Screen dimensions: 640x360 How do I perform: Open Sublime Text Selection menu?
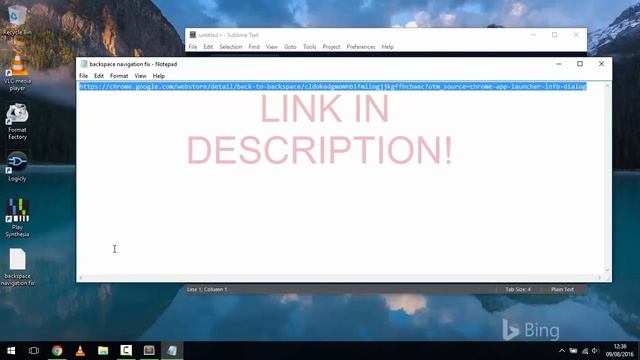(231, 47)
